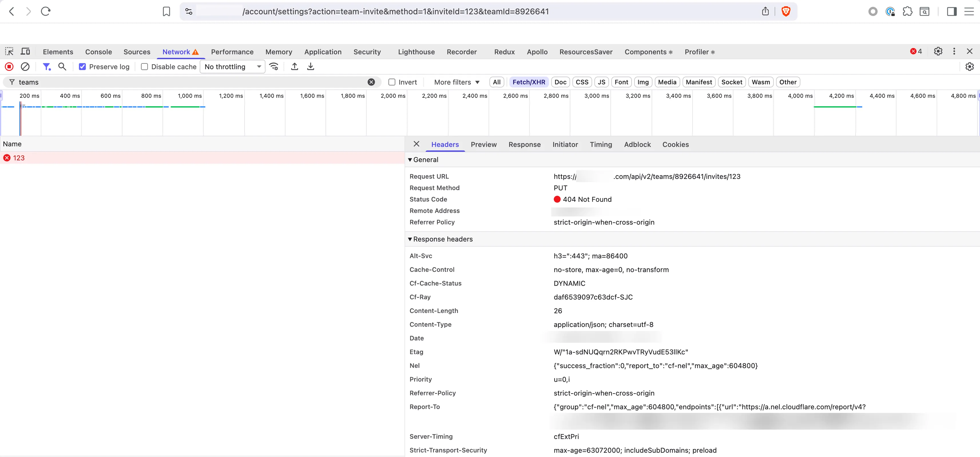Open network conditions panel

point(274,67)
